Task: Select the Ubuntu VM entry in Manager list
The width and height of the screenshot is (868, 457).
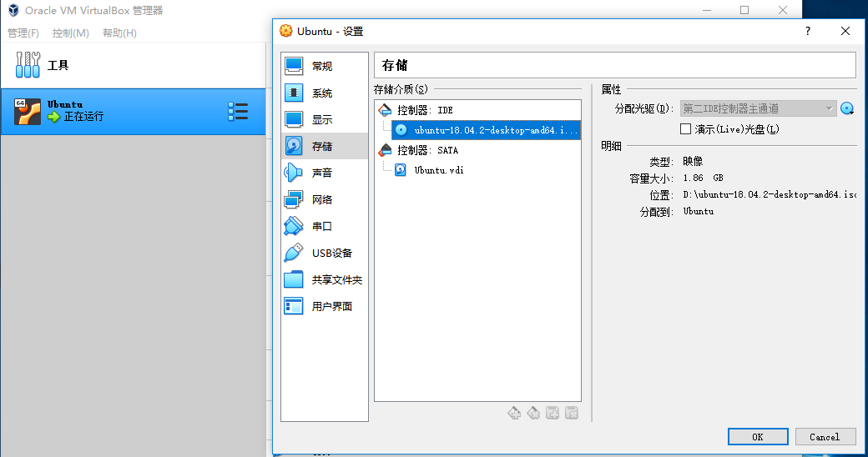Action: click(x=133, y=112)
